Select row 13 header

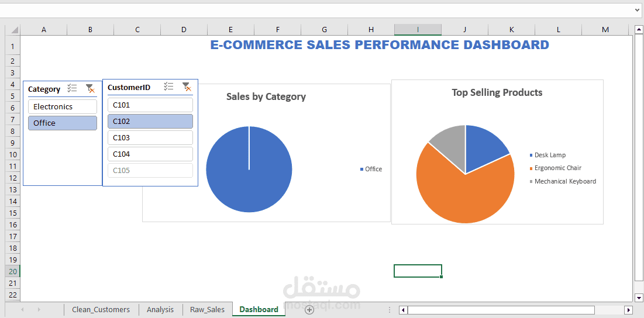13,189
